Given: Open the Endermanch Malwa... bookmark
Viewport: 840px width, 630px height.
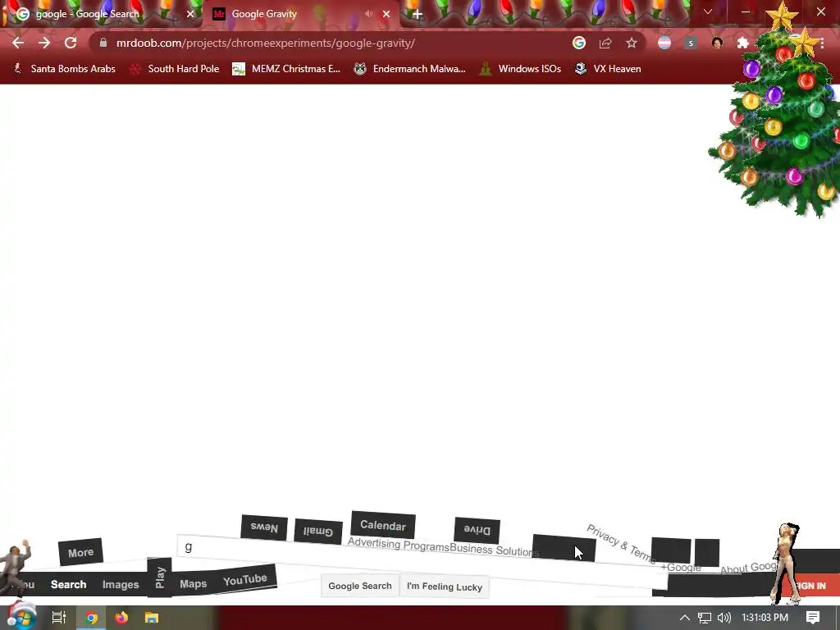Looking at the screenshot, I should pos(410,69).
